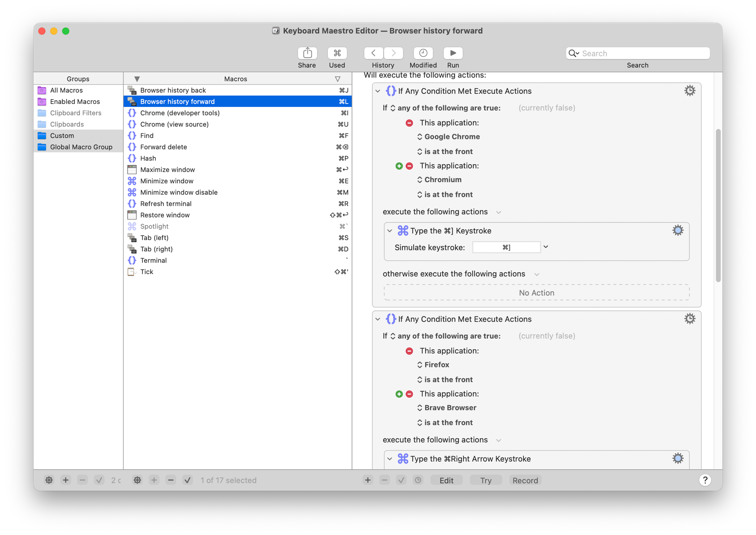
Task: Open gear menu of ⌘Right Arrow Keystroke action
Action: pos(678,459)
